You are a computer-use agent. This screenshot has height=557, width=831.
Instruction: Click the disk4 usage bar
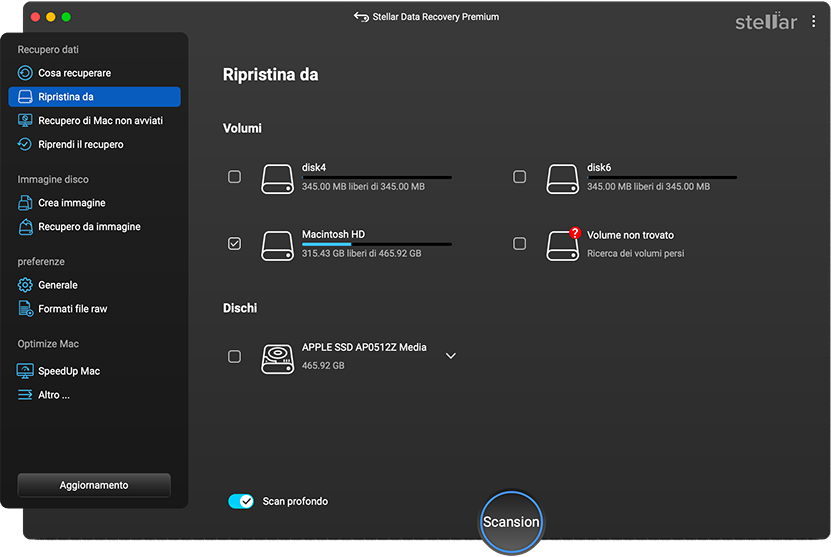coord(377,177)
